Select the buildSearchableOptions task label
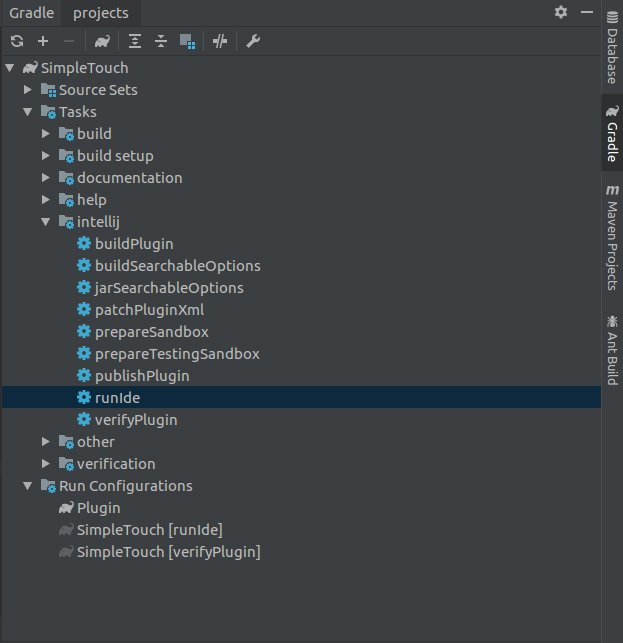Screen dimensions: 623x643 (x=178, y=266)
